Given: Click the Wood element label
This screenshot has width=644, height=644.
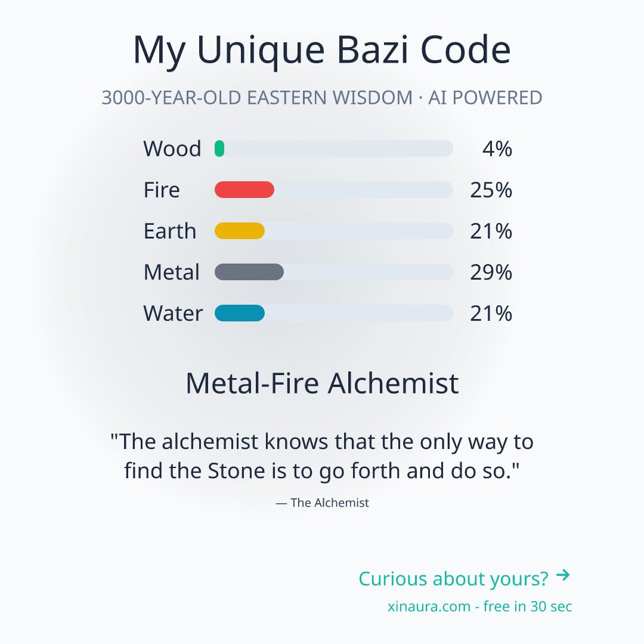Looking at the screenshot, I should click(x=172, y=148).
